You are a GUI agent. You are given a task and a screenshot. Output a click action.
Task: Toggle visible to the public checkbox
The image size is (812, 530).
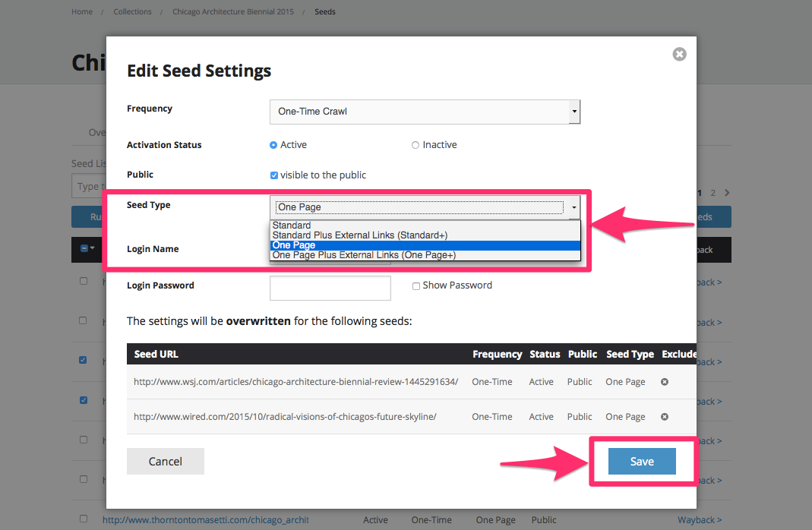click(x=274, y=175)
